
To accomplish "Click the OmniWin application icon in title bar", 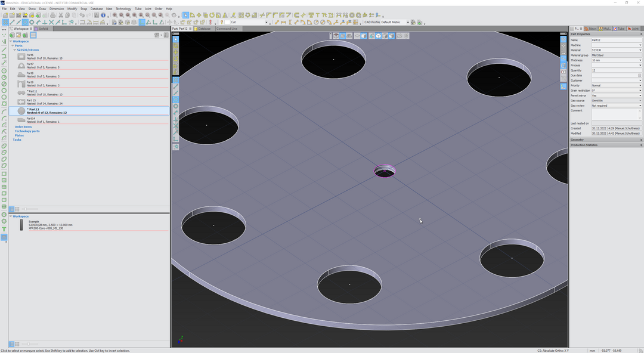I will (2, 3).
